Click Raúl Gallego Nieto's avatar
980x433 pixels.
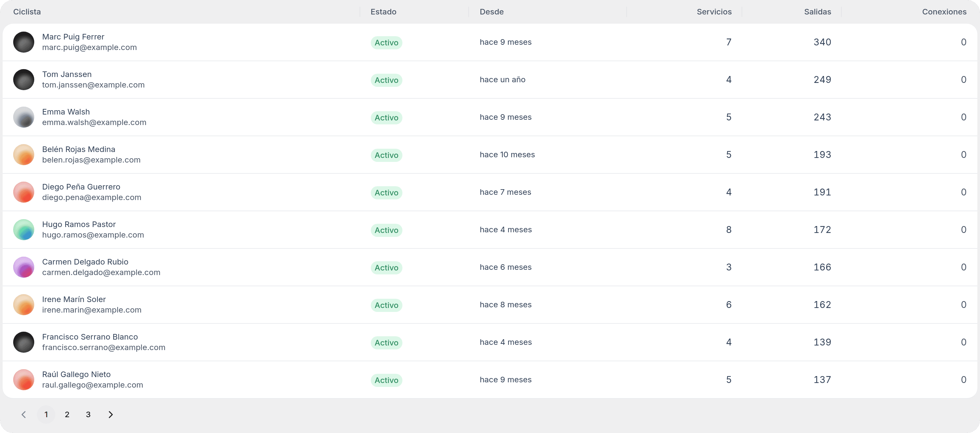point(24,380)
